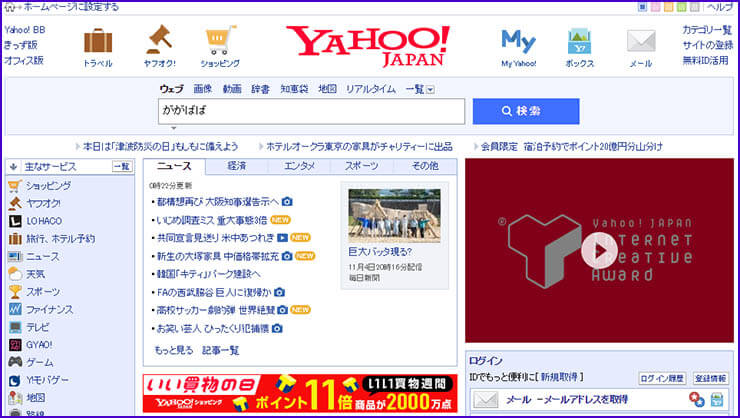Select 辞書 search type
This screenshot has width=740, height=418.
pyautogui.click(x=260, y=89)
